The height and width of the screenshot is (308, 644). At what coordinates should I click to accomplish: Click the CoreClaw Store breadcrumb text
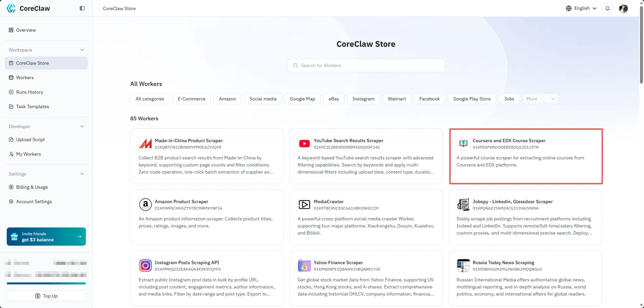(119, 8)
